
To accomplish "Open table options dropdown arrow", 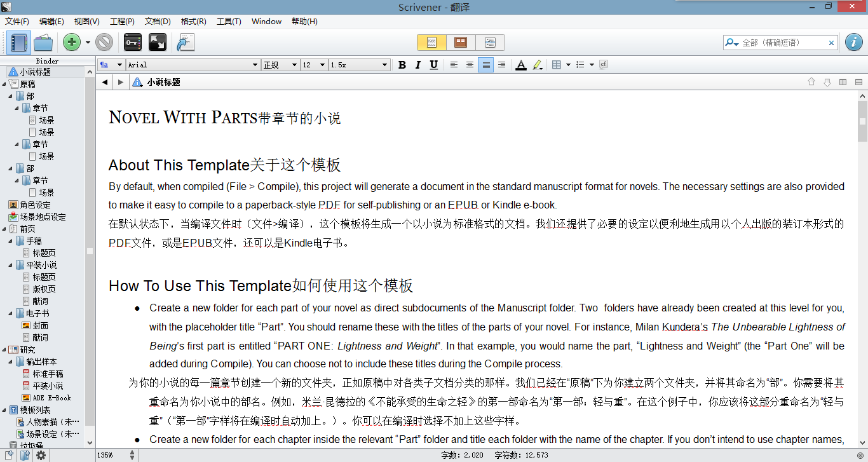I will click(x=568, y=65).
